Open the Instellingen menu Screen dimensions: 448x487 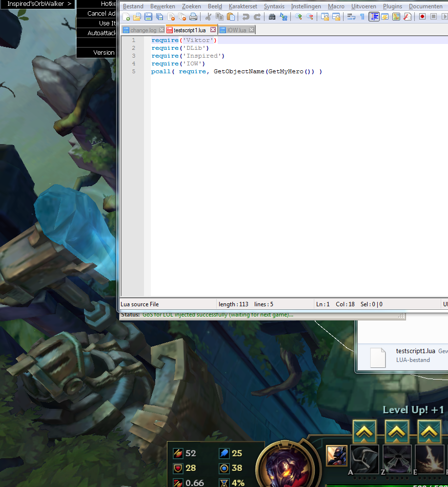[306, 6]
